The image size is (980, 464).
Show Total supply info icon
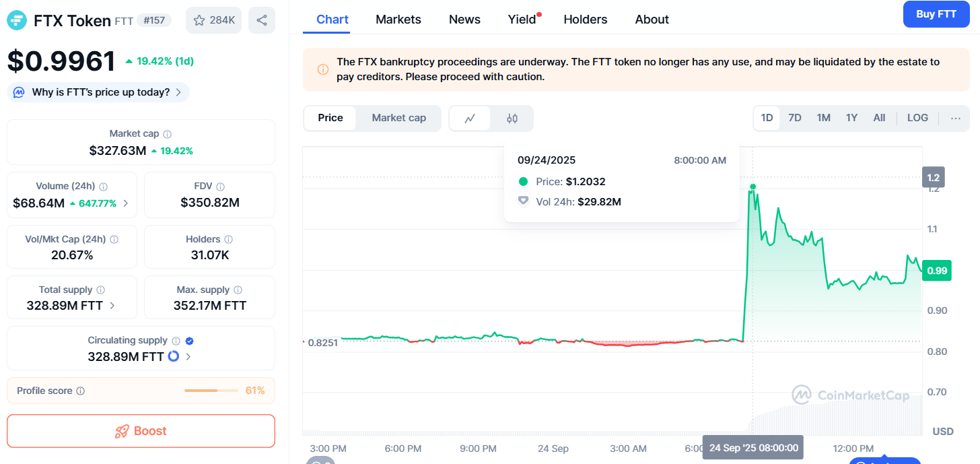pos(100,290)
